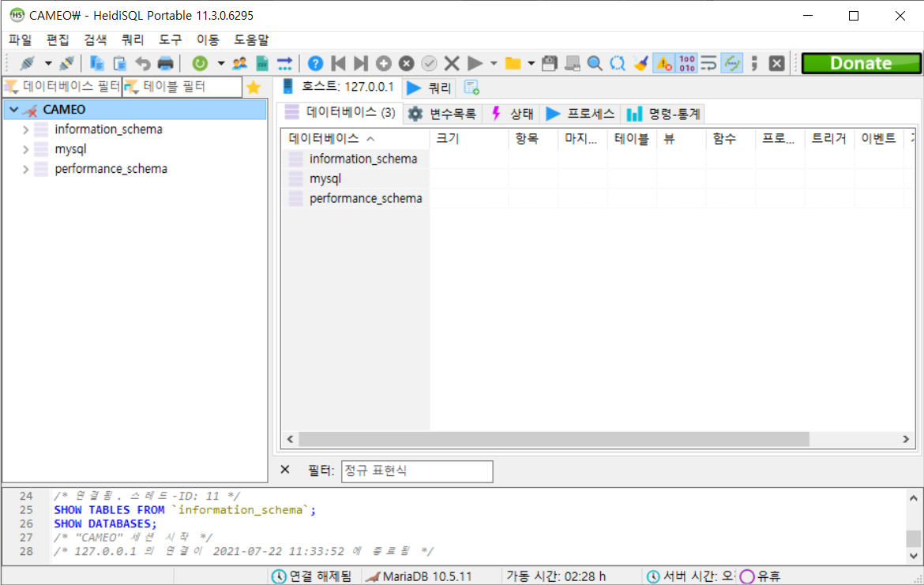The width and height of the screenshot is (924, 585).
Task: Click the 데이터베이스 필터 input field
Action: tap(62, 87)
